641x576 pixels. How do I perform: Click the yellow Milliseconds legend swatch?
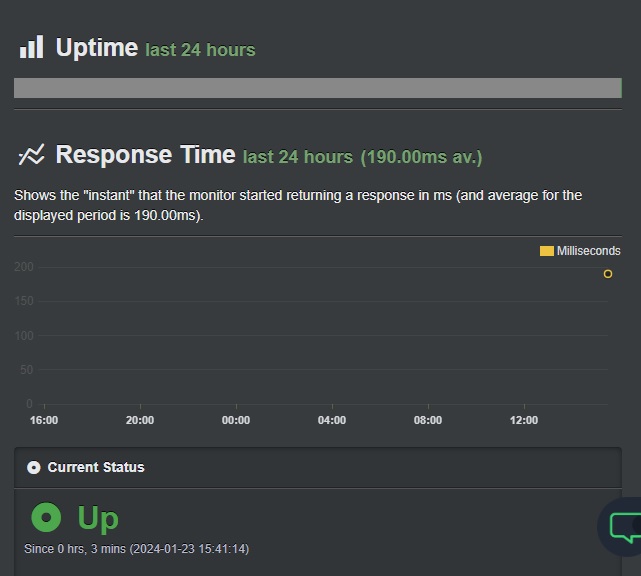[x=547, y=251]
